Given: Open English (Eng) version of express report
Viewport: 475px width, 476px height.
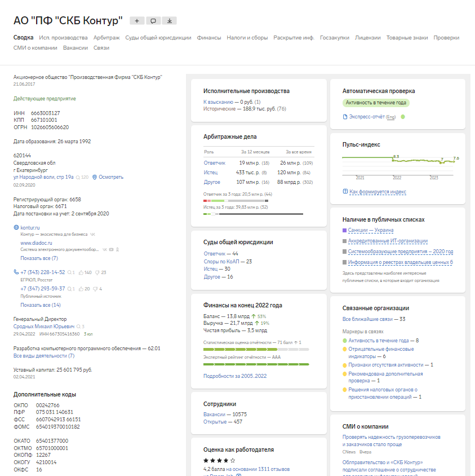Looking at the screenshot, I should (390, 117).
